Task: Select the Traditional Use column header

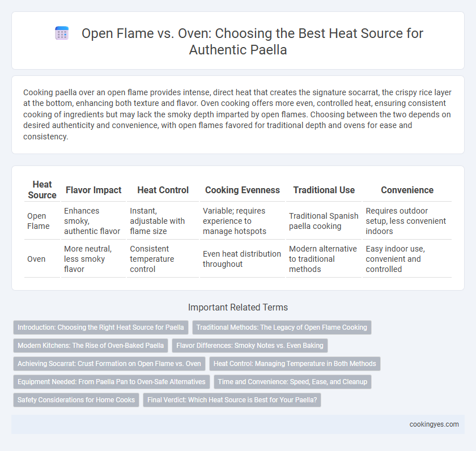Action: (x=324, y=190)
